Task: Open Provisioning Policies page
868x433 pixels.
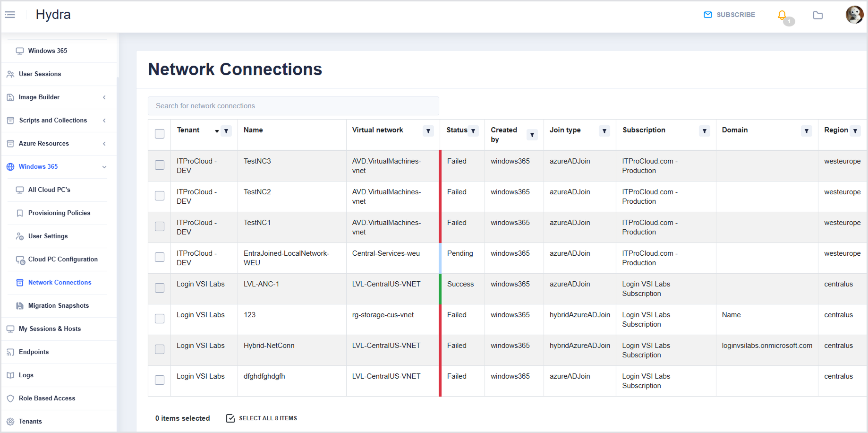Action: pyautogui.click(x=59, y=213)
